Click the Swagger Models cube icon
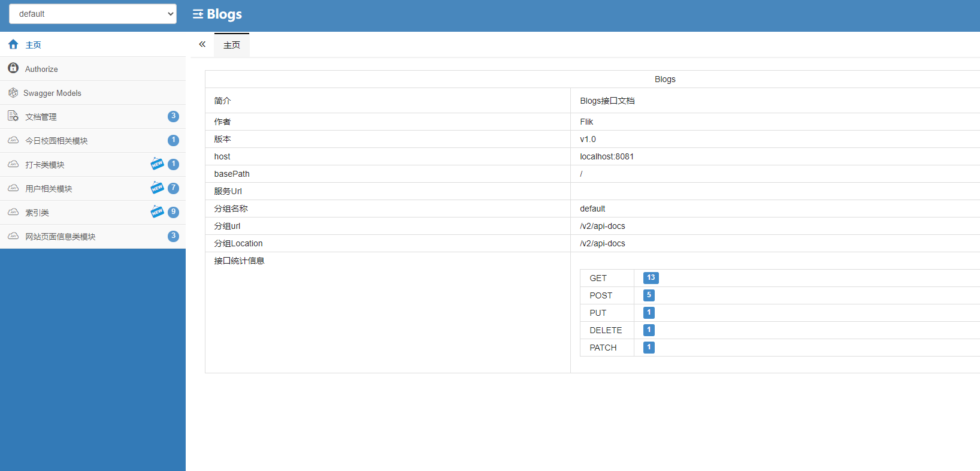 [x=13, y=92]
